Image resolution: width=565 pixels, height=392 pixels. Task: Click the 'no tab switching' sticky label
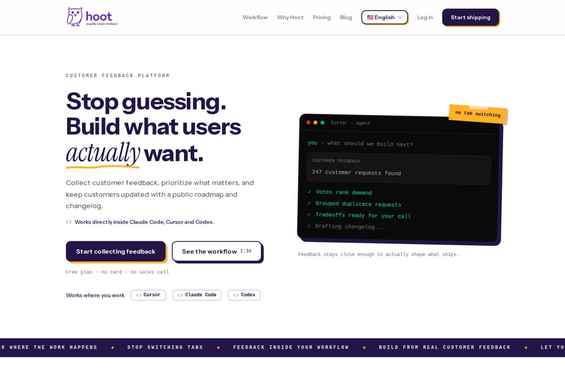pyautogui.click(x=478, y=114)
